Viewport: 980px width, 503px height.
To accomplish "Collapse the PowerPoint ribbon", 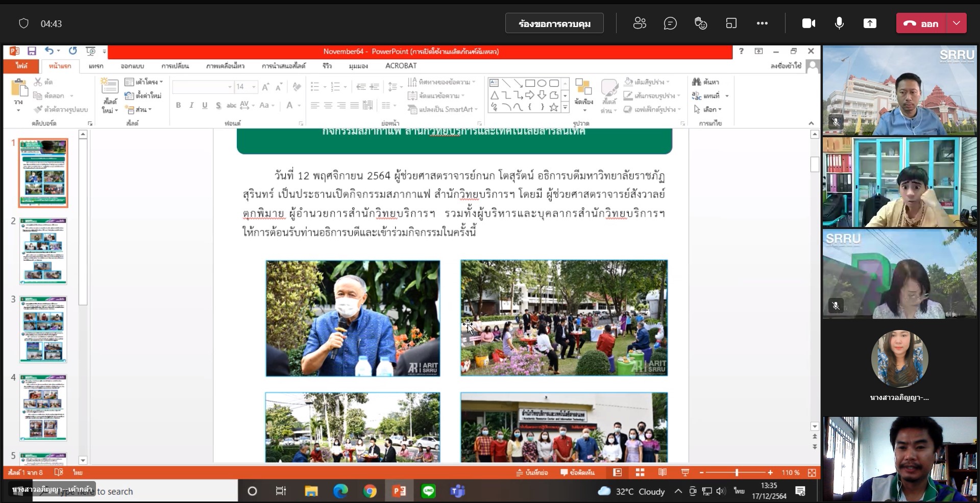I will click(811, 123).
